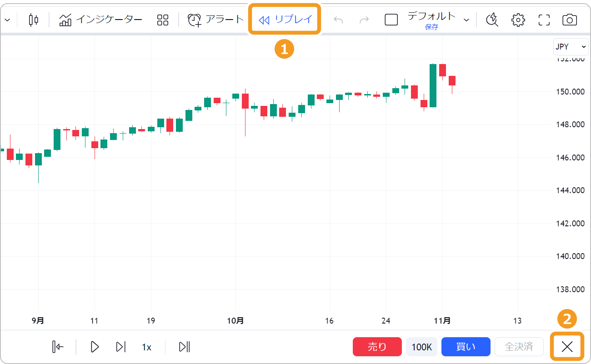Expand the timeframe dropdown chevron at toolbar start
The image size is (591, 364).
tap(8, 20)
